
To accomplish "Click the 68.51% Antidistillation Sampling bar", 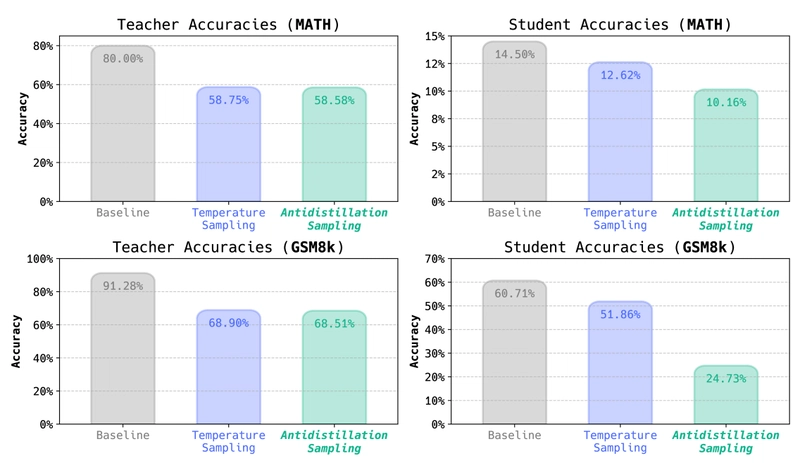I will (x=334, y=368).
